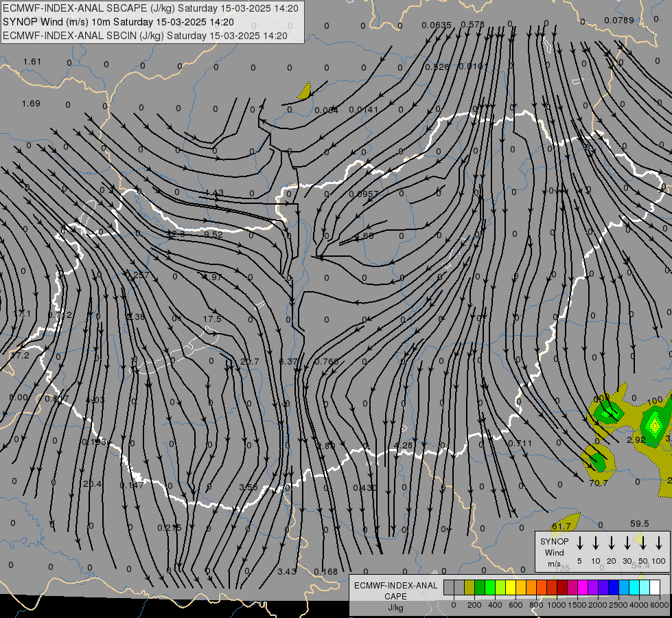The width and height of the screenshot is (672, 618).
Task: Click the map value 0.0635
Action: [437, 25]
